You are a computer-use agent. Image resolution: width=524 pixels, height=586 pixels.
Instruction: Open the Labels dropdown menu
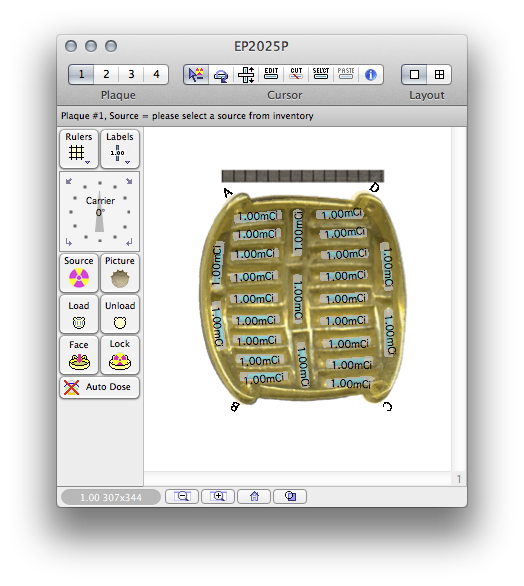120,149
